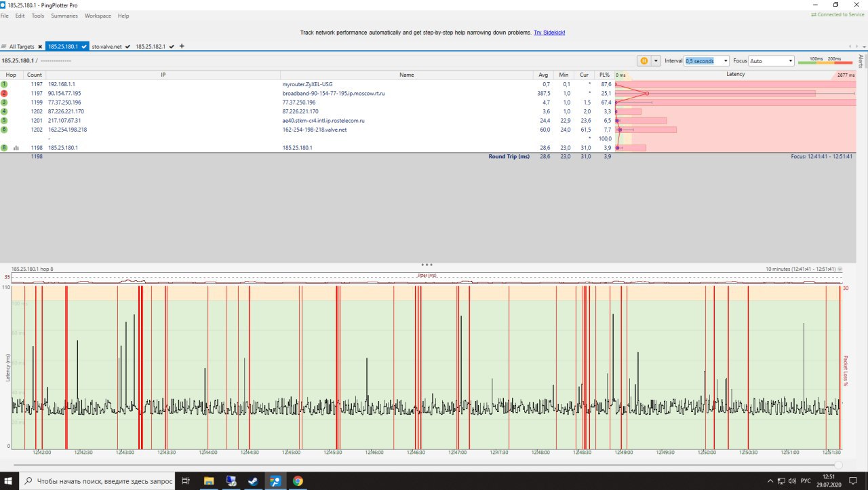Expand the Focus dropdown
Viewport: 868px width, 490px height.
coord(790,61)
